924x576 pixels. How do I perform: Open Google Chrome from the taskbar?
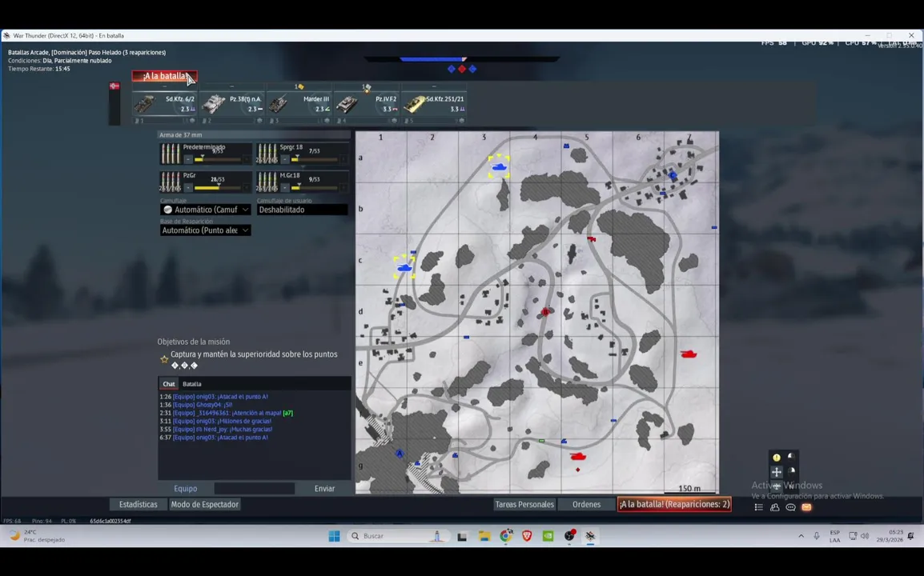point(506,536)
